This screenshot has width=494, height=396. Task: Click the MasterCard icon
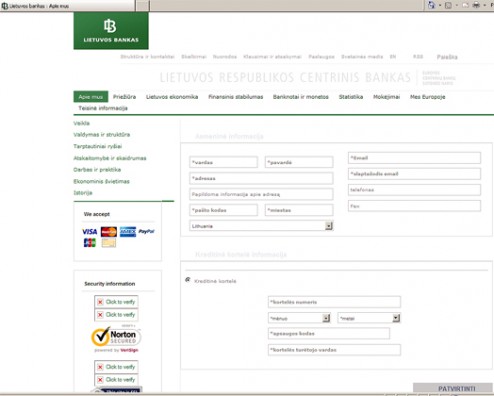[109, 232]
